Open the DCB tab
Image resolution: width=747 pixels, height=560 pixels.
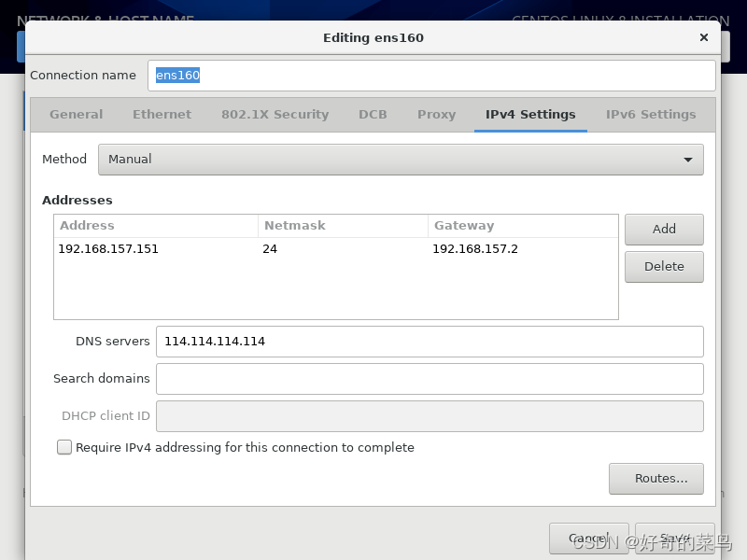coord(373,114)
